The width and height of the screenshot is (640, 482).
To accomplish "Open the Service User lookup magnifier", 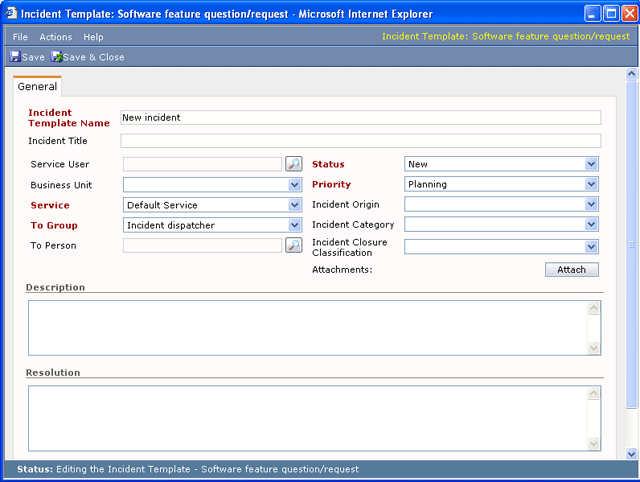I will point(293,164).
